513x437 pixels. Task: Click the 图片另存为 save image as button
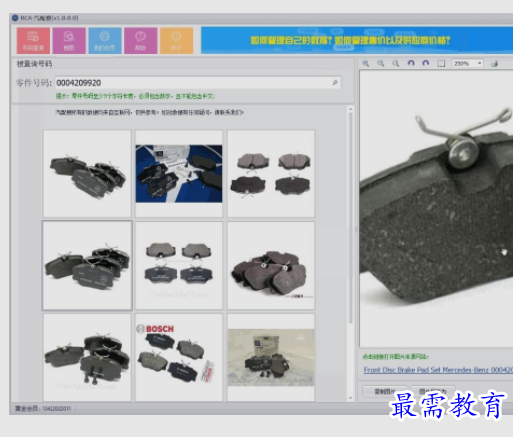433,391
